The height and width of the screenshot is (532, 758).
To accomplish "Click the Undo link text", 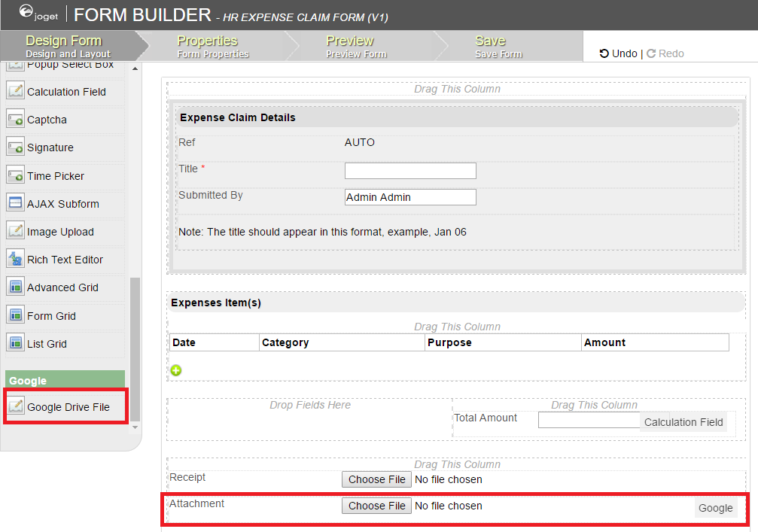I will [625, 53].
